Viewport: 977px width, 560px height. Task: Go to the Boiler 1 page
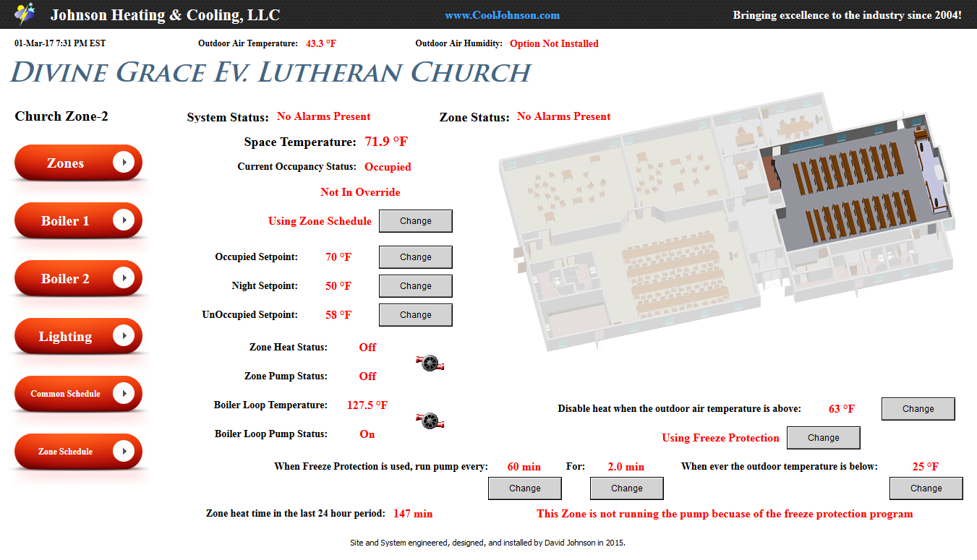pyautogui.click(x=79, y=221)
